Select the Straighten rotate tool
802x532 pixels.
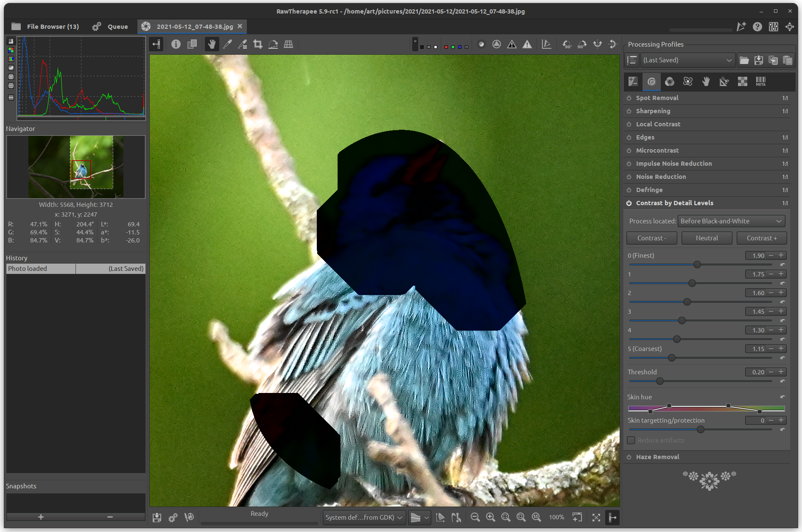coord(273,44)
